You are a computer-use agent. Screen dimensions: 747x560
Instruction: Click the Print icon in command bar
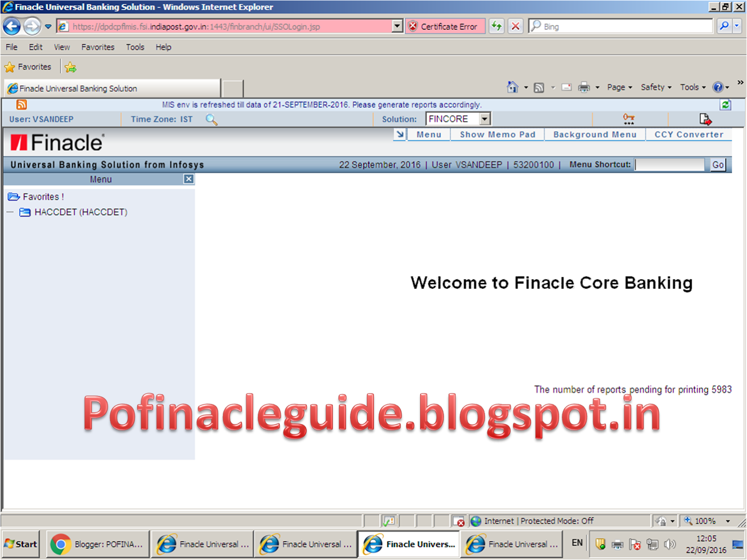[x=584, y=87]
